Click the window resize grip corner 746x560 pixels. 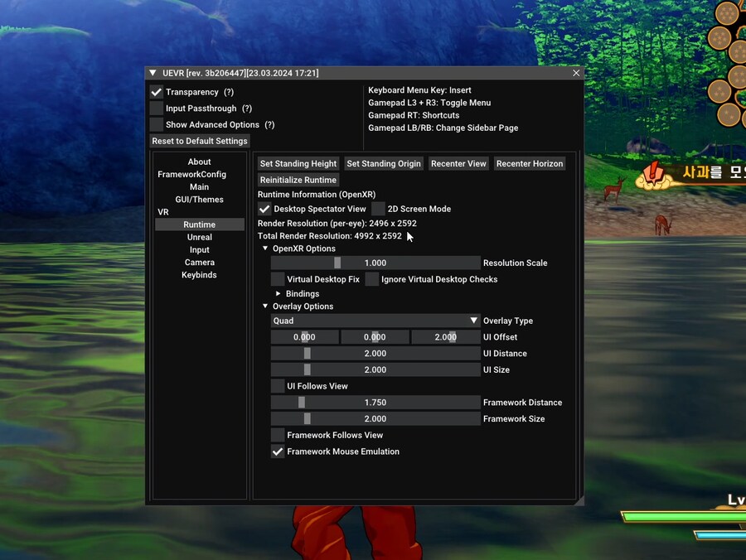579,500
